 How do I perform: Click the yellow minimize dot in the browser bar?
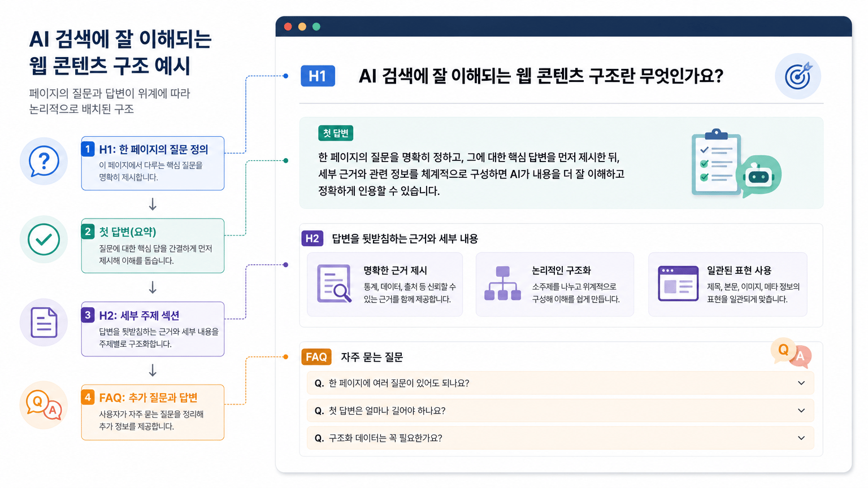point(302,27)
